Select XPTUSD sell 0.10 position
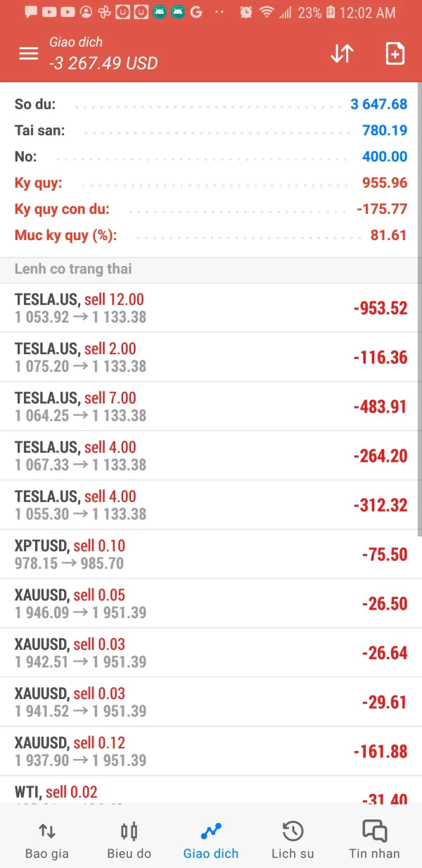Viewport: 422px width, 868px height. pos(211,554)
